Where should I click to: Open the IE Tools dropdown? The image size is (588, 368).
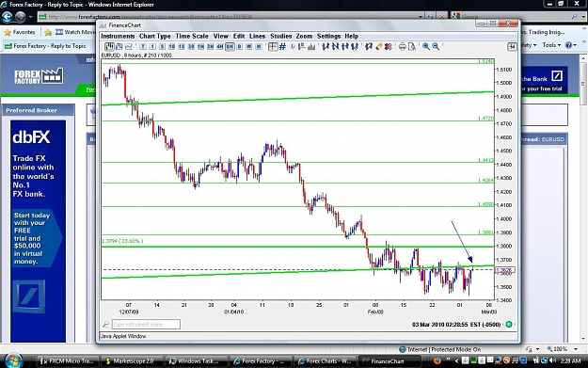(551, 45)
